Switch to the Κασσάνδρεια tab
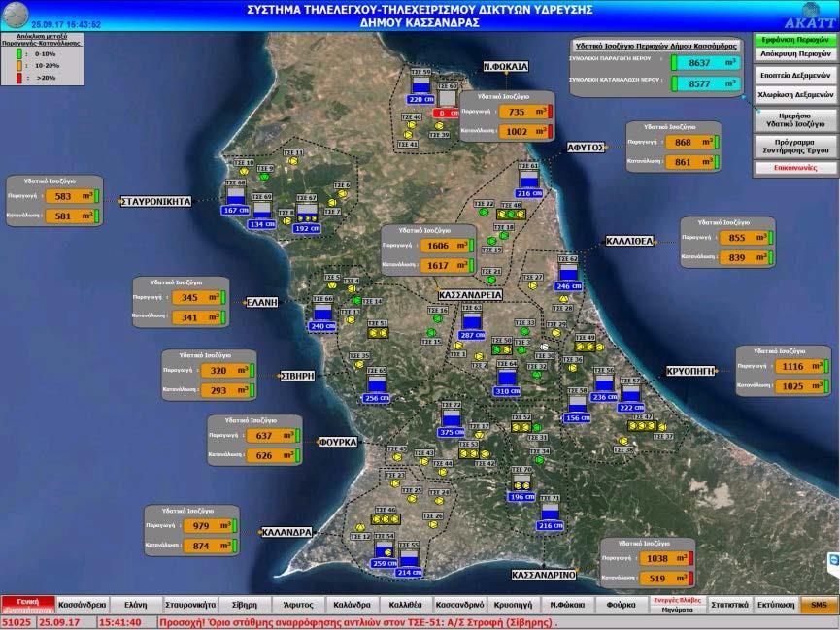 [83, 605]
